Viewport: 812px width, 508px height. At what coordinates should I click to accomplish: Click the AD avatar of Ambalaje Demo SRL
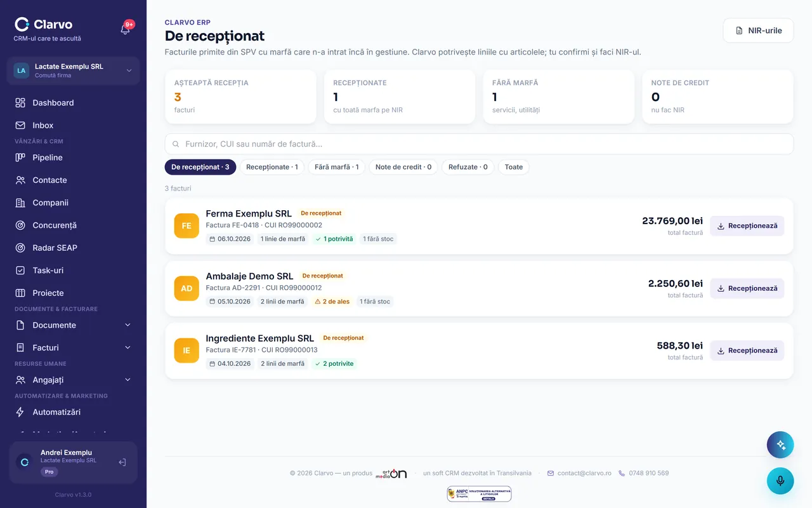coord(187,288)
